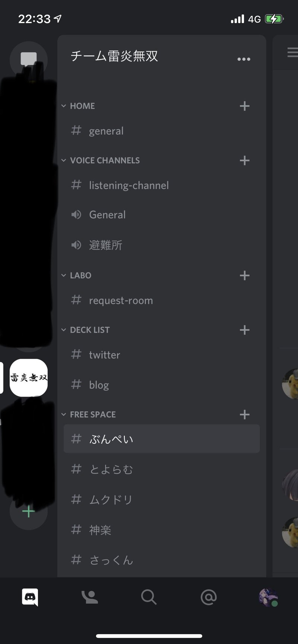Select the ぶんぺい channel
Viewport: 298px width, 644px height.
pos(111,439)
